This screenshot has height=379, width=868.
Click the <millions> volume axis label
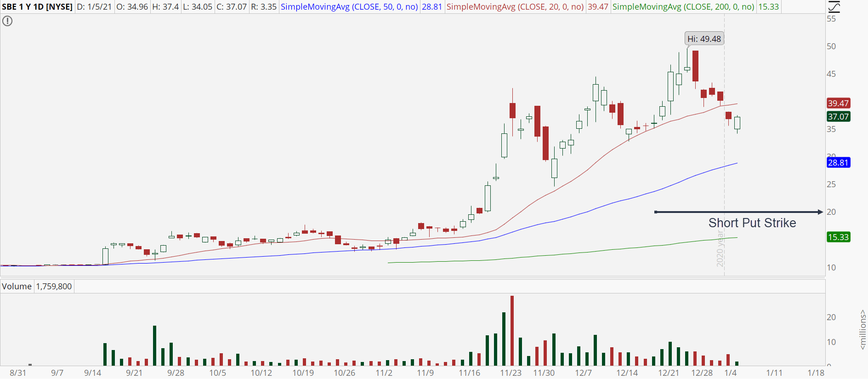point(862,329)
